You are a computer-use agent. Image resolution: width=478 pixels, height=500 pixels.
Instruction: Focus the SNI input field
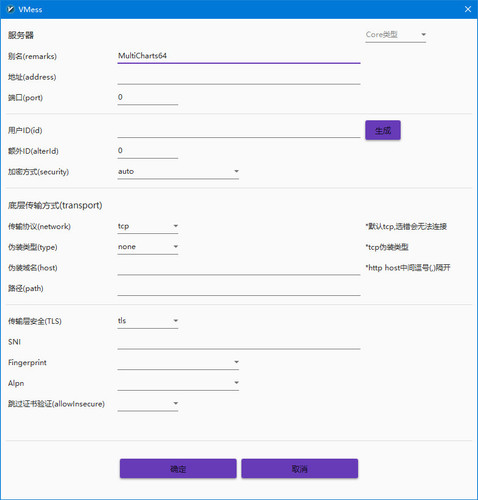click(x=239, y=342)
